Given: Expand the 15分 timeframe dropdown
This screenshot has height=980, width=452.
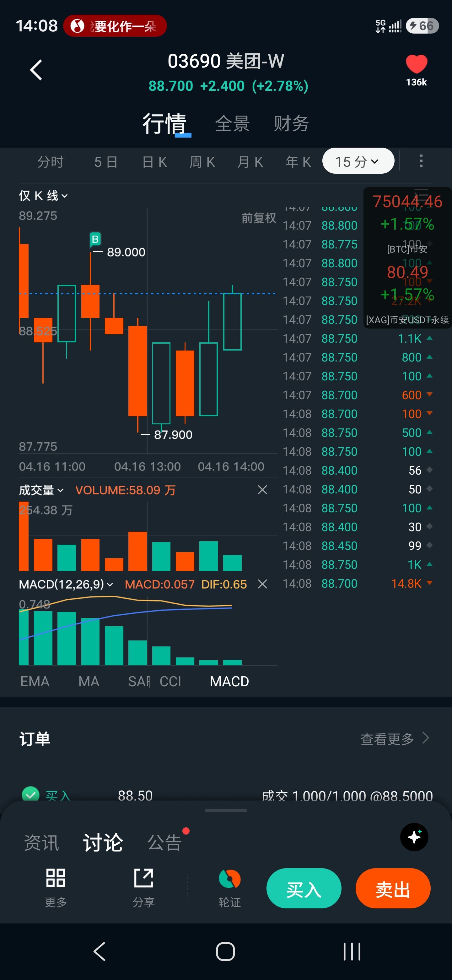Looking at the screenshot, I should coord(358,161).
